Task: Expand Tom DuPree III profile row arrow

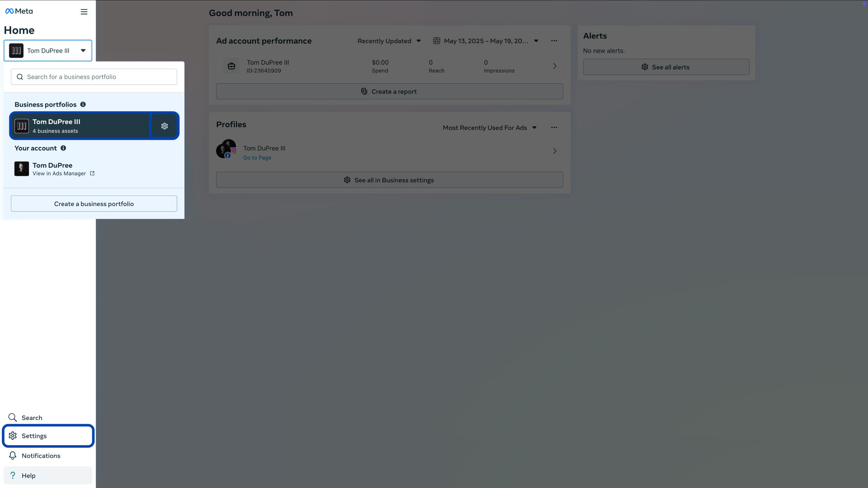Action: (555, 151)
